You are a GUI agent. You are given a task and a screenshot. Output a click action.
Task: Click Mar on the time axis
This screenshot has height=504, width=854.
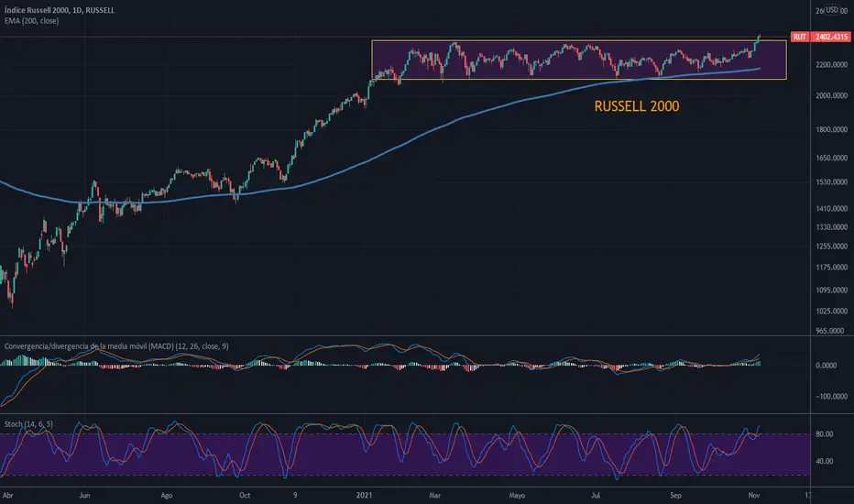tap(434, 495)
